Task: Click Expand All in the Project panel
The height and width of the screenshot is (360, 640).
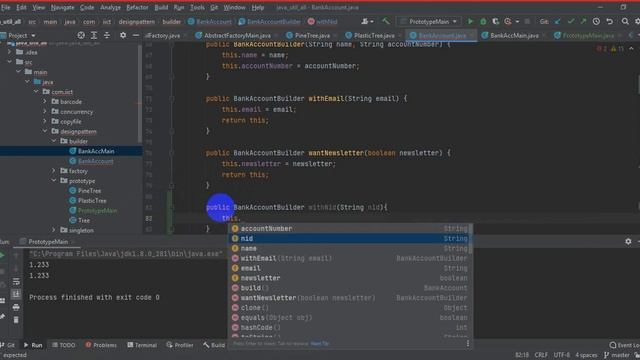Action: point(94,36)
